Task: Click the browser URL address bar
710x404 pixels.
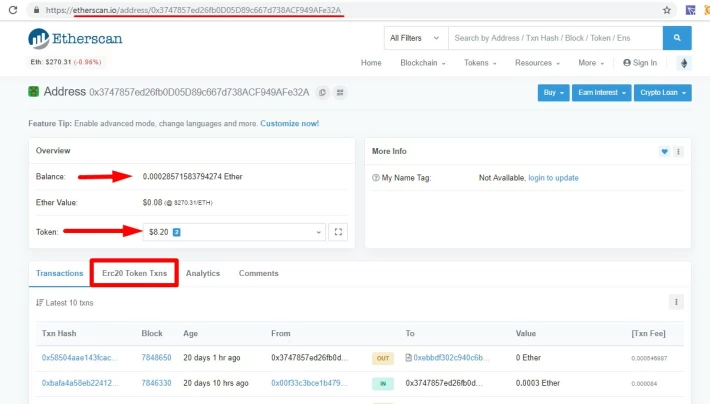Action: pos(349,10)
